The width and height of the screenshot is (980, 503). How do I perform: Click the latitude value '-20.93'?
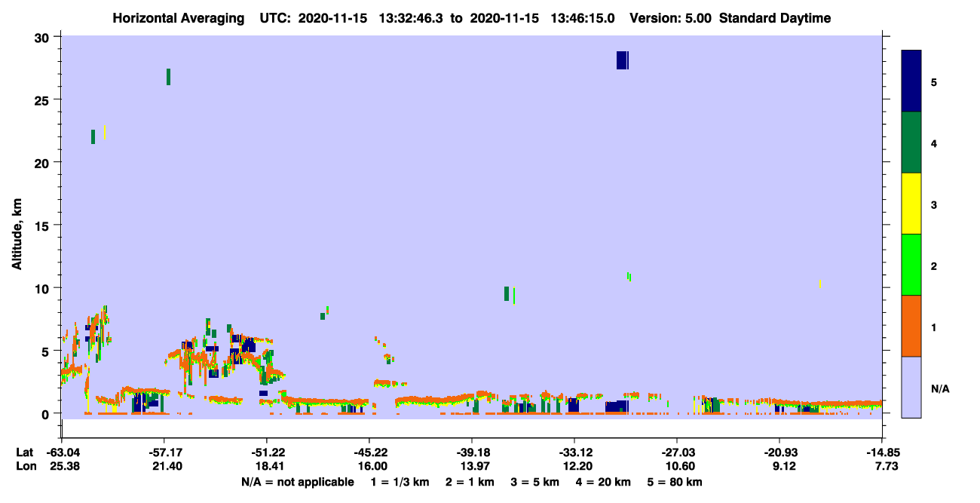(x=779, y=452)
